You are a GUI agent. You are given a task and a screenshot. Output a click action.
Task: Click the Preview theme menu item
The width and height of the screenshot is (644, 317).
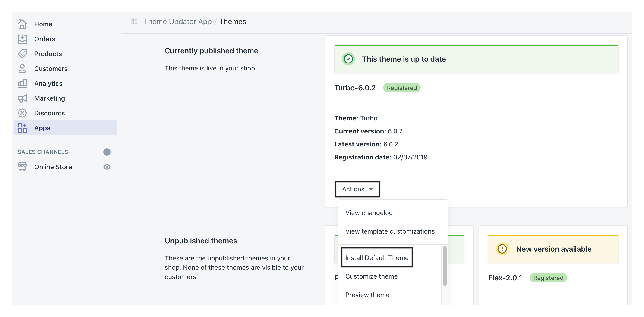[x=367, y=295]
